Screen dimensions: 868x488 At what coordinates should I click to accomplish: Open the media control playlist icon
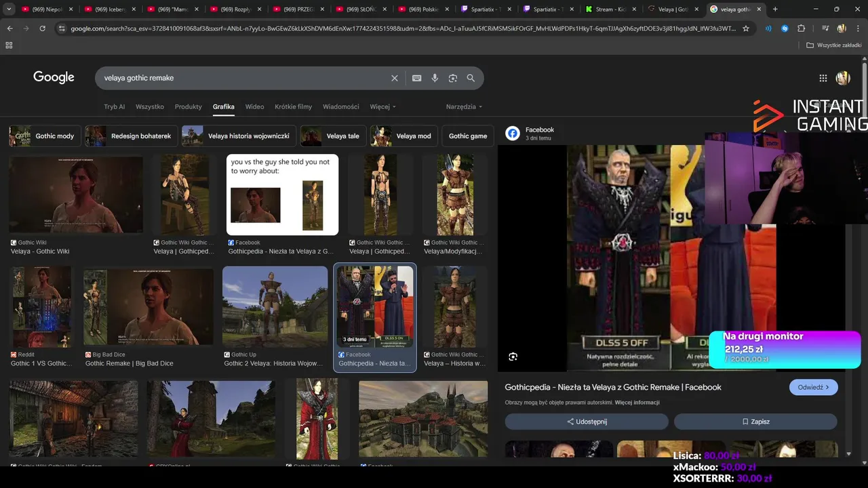tap(825, 28)
